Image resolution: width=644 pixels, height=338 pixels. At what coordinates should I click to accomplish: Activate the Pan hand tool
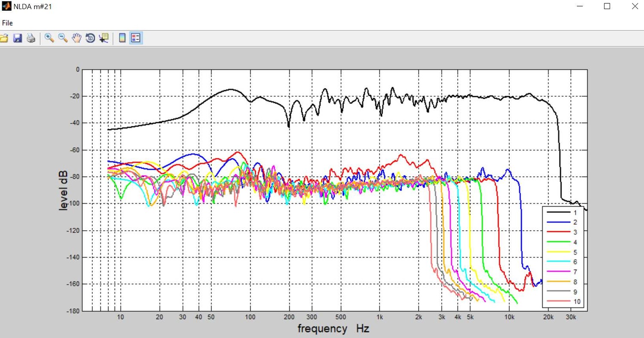click(x=76, y=38)
